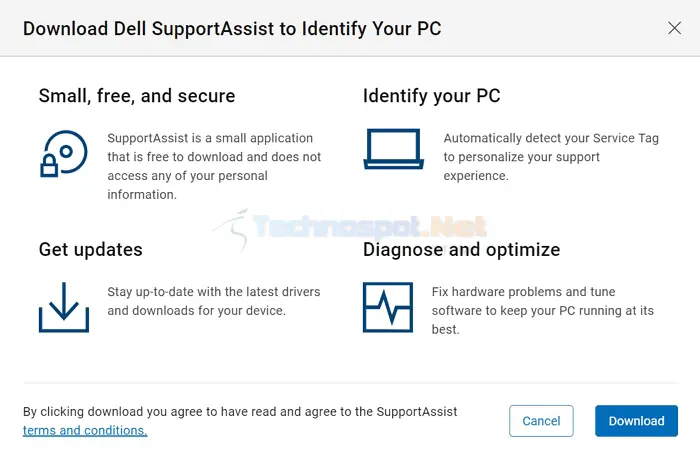Click the download arrow Get updates icon

(64, 307)
